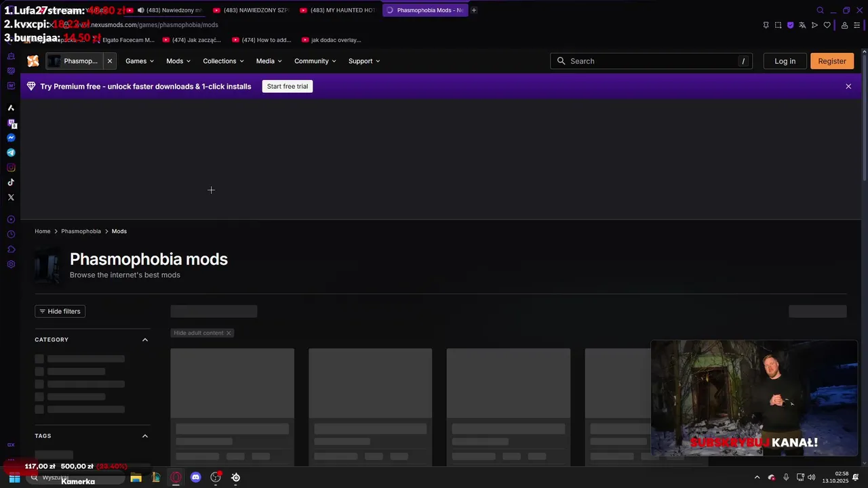Screen dimensions: 868x488
Task: Add page to bookmarks with heart icon
Action: 827,25
